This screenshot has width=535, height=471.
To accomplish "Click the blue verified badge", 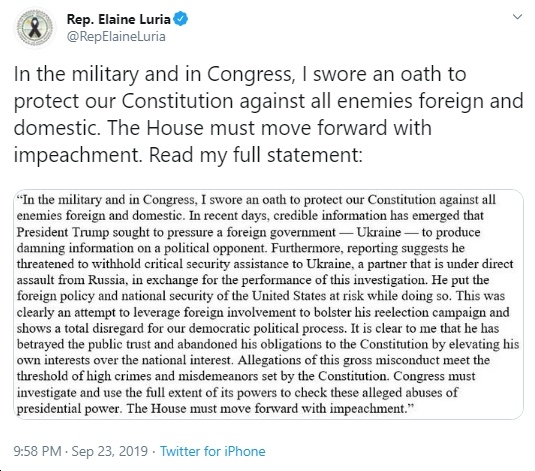I will tap(181, 19).
